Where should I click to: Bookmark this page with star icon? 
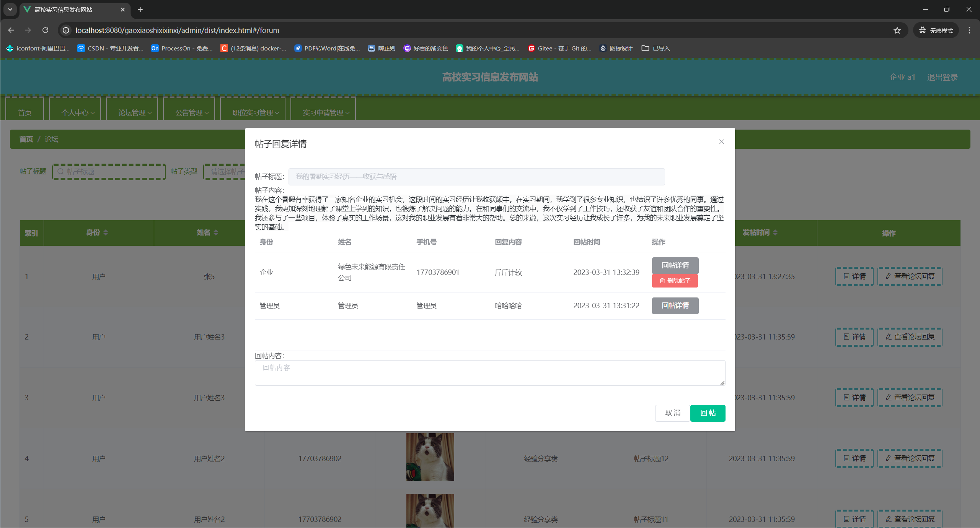897,31
